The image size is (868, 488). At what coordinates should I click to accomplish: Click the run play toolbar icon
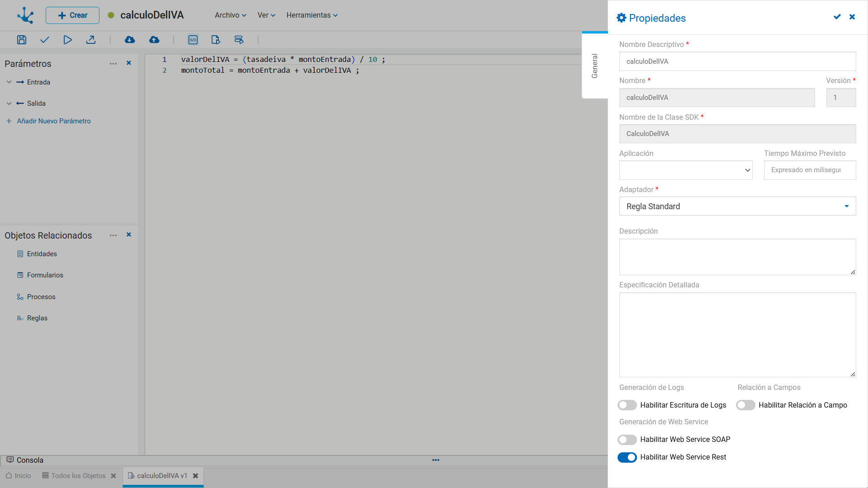(x=67, y=40)
